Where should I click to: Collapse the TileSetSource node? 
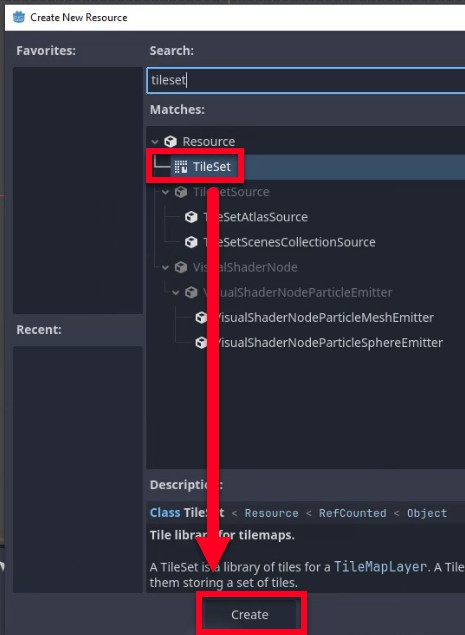165,192
